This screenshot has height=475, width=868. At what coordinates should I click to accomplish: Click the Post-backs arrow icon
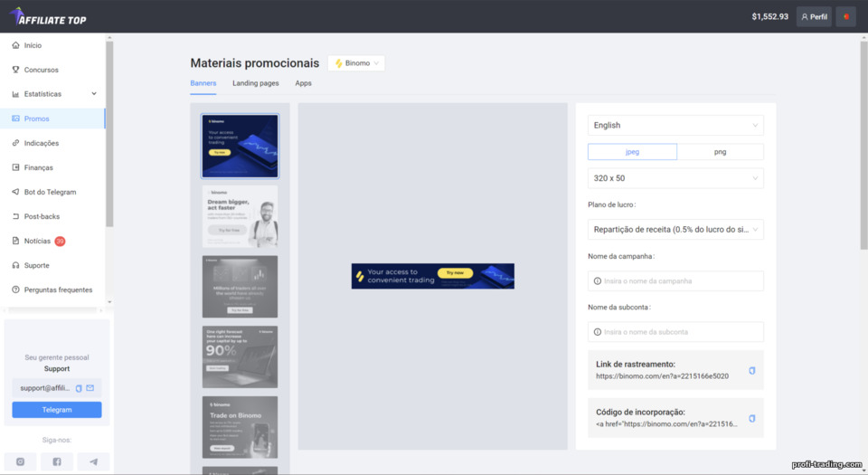pos(15,216)
